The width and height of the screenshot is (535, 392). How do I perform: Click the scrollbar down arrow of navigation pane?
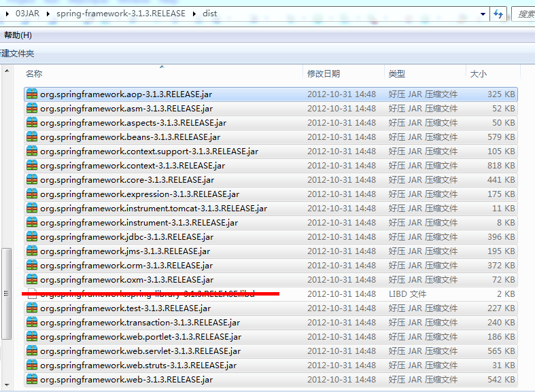[7, 385]
